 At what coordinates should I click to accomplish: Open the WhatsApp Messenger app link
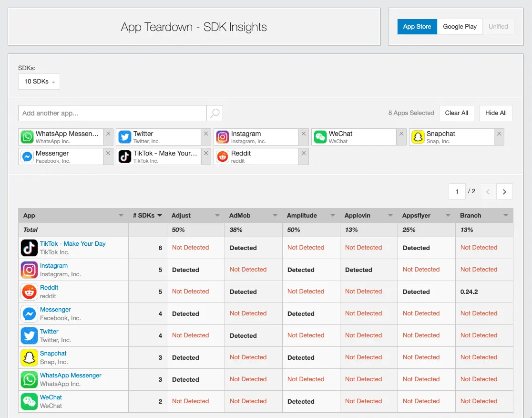pyautogui.click(x=71, y=375)
